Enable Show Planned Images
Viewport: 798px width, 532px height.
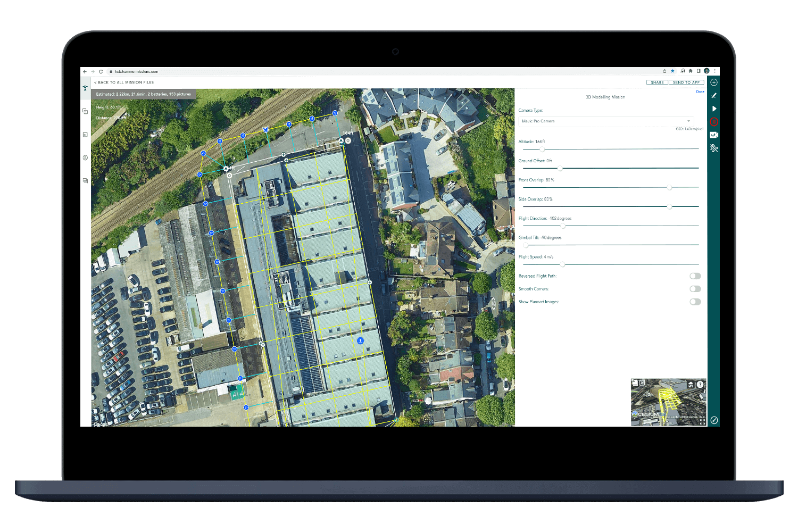tap(695, 302)
